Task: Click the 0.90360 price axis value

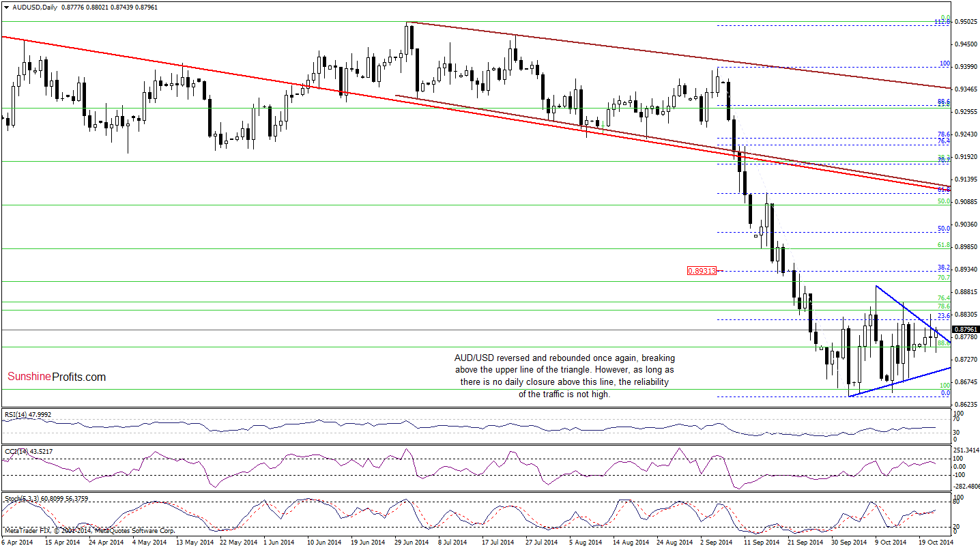Action: tap(965, 225)
